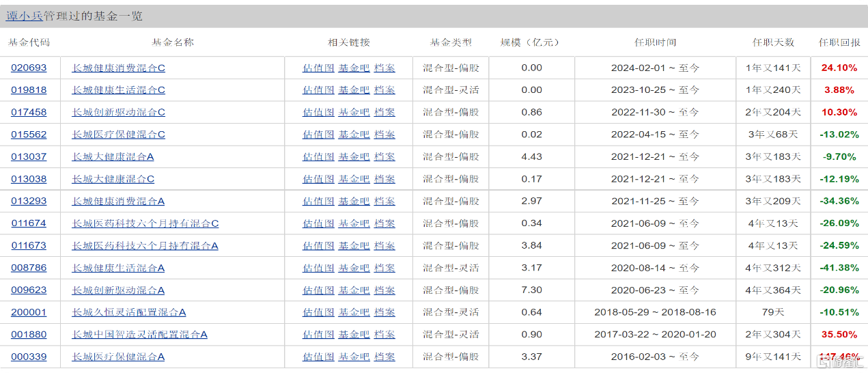Open 长城健康生活混合C fund page
This screenshot has height=373, width=868.
(x=119, y=89)
